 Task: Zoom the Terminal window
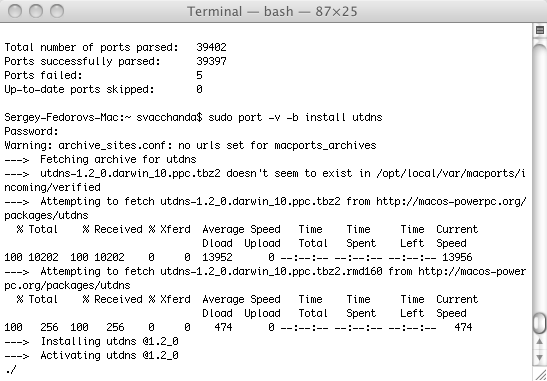pyautogui.click(x=57, y=11)
